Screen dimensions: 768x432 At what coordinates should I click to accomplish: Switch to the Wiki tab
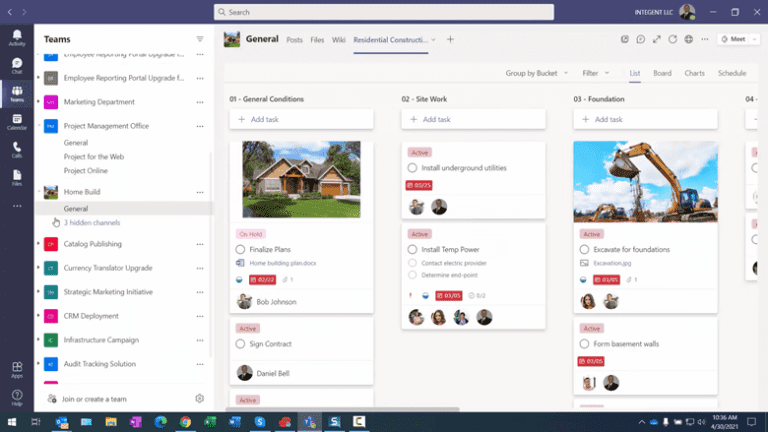point(338,40)
